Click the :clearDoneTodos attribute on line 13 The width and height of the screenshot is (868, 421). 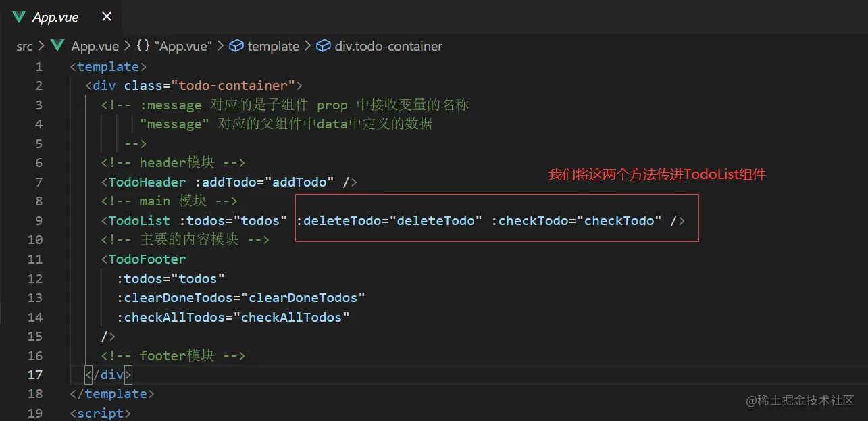pos(241,297)
